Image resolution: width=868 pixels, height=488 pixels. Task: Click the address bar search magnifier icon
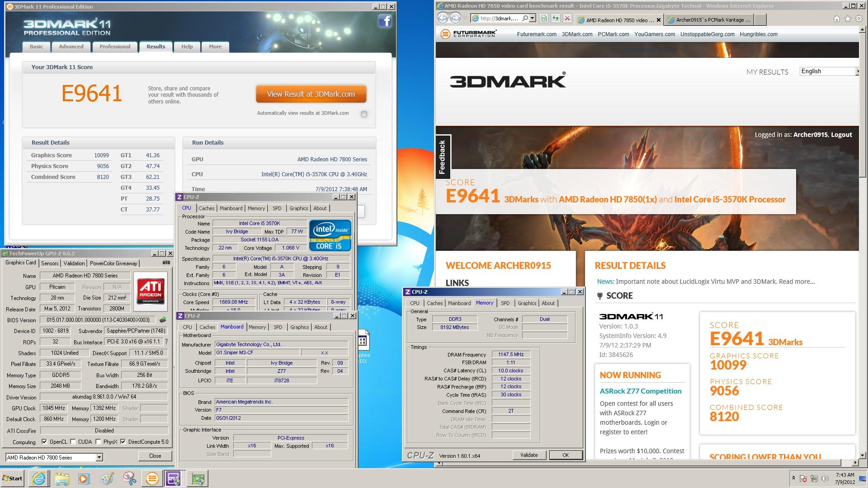[x=525, y=19]
